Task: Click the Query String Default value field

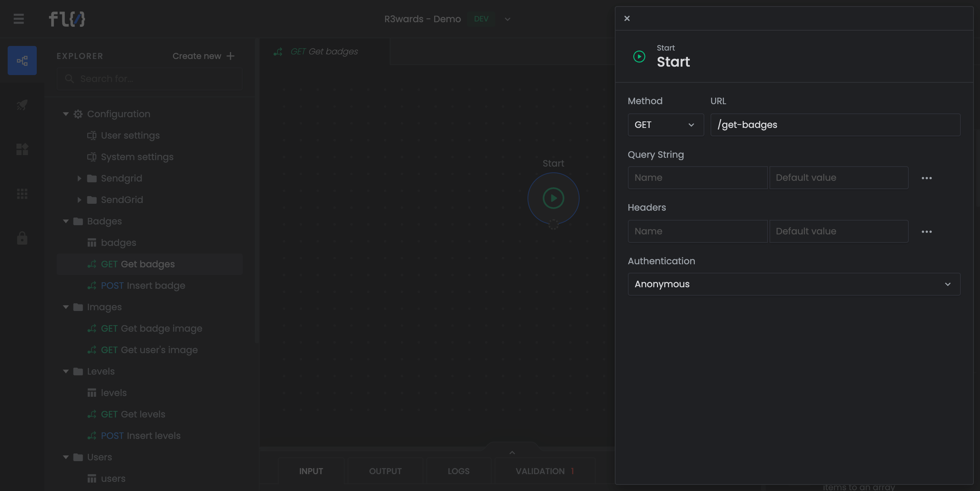Action: click(839, 178)
